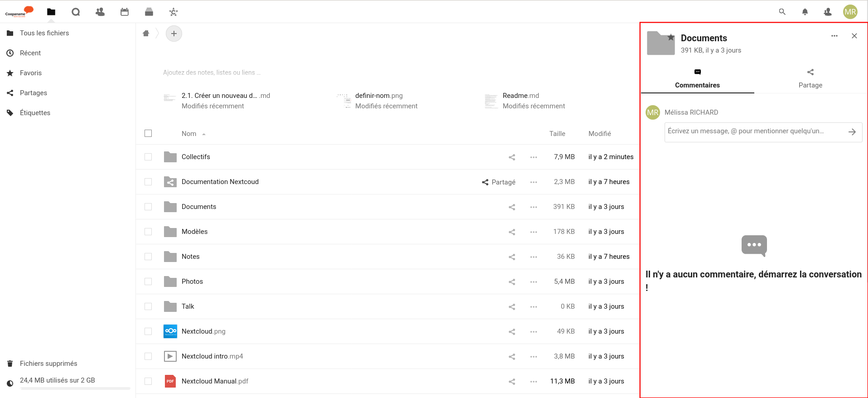Open the Calendar app icon
Viewport: 868px width, 398px height.
pos(125,12)
